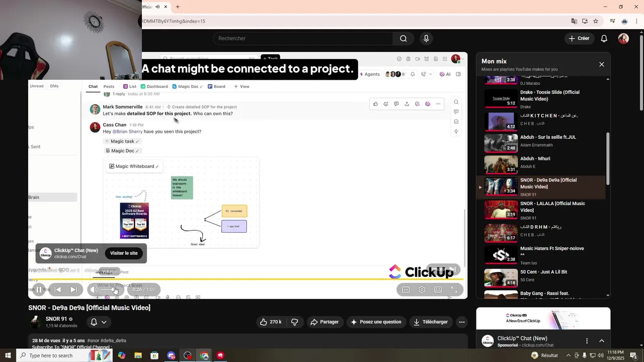Enter fullscreen mode in the player
This screenshot has width=644, height=362.
(x=454, y=290)
